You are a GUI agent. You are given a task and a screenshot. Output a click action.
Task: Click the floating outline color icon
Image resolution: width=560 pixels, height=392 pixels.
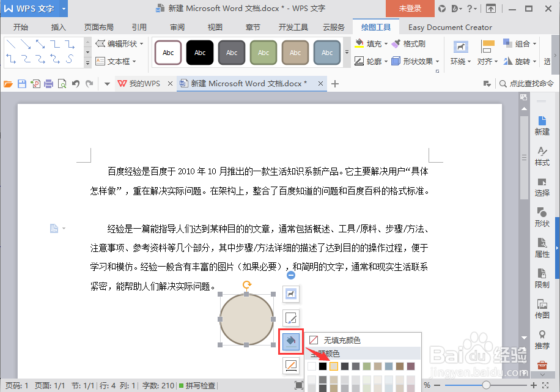[291, 365]
